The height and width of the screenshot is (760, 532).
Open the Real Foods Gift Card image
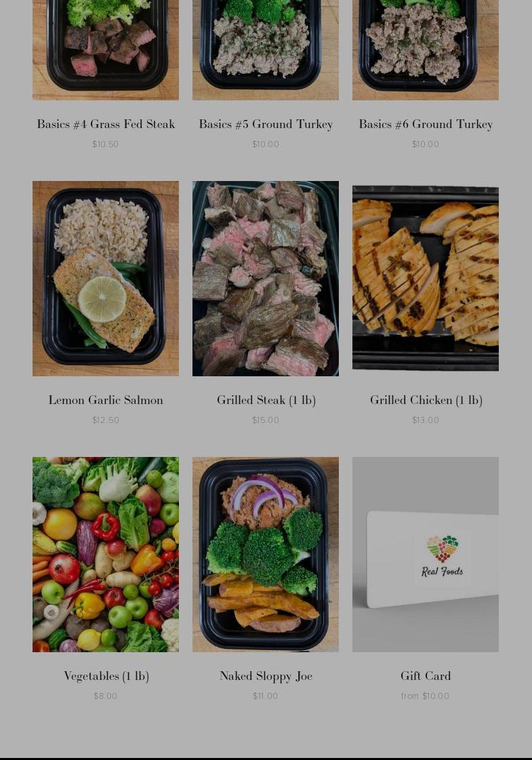point(426,555)
